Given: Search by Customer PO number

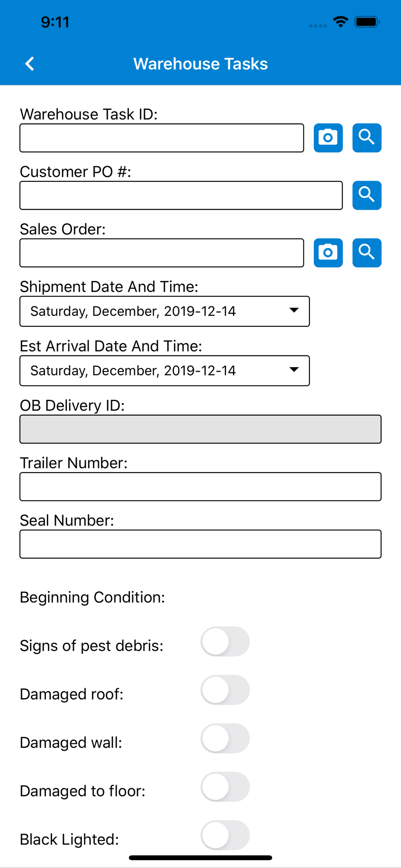Looking at the screenshot, I should 367,195.
